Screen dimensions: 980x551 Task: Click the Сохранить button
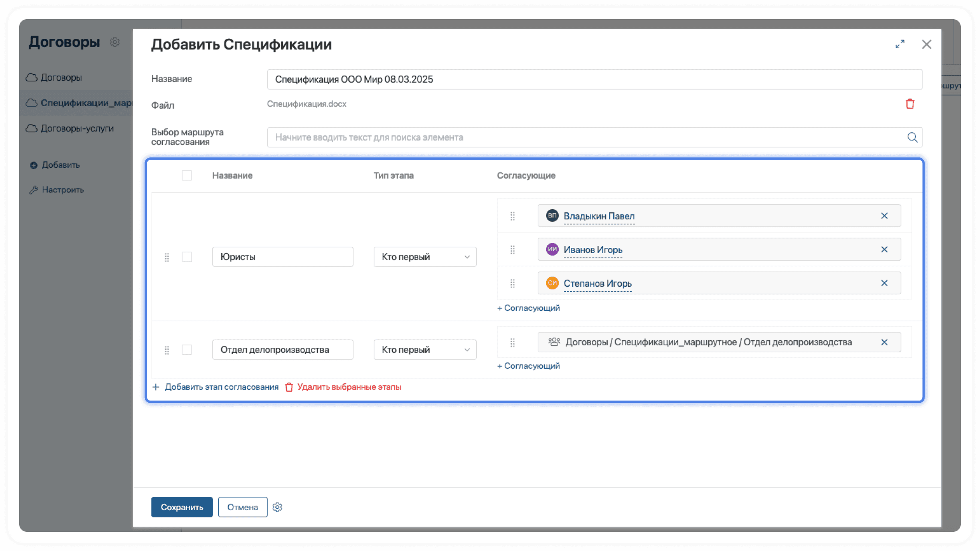[x=182, y=507]
